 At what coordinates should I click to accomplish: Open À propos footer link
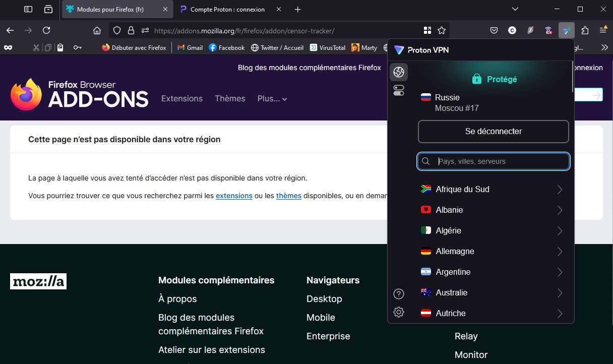point(177,299)
